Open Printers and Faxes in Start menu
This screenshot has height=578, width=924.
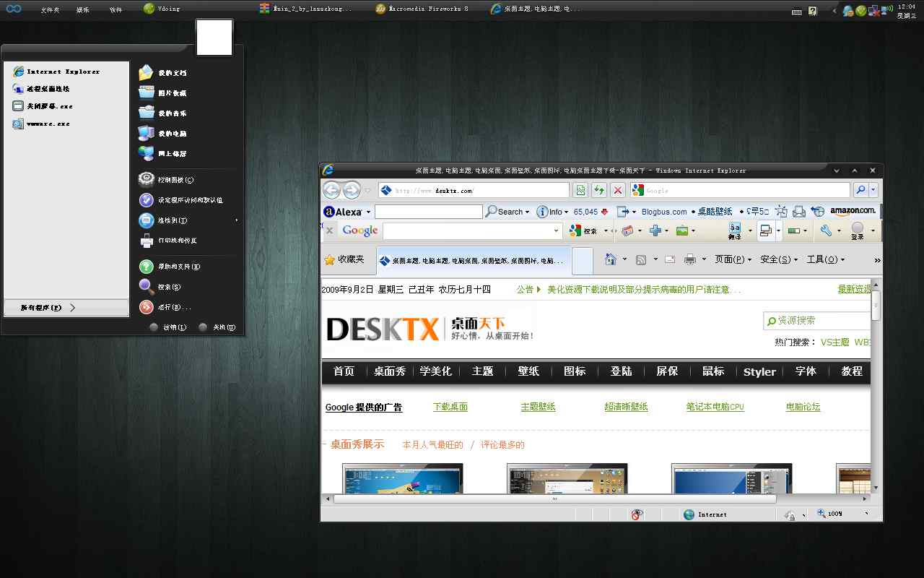pyautogui.click(x=168, y=241)
